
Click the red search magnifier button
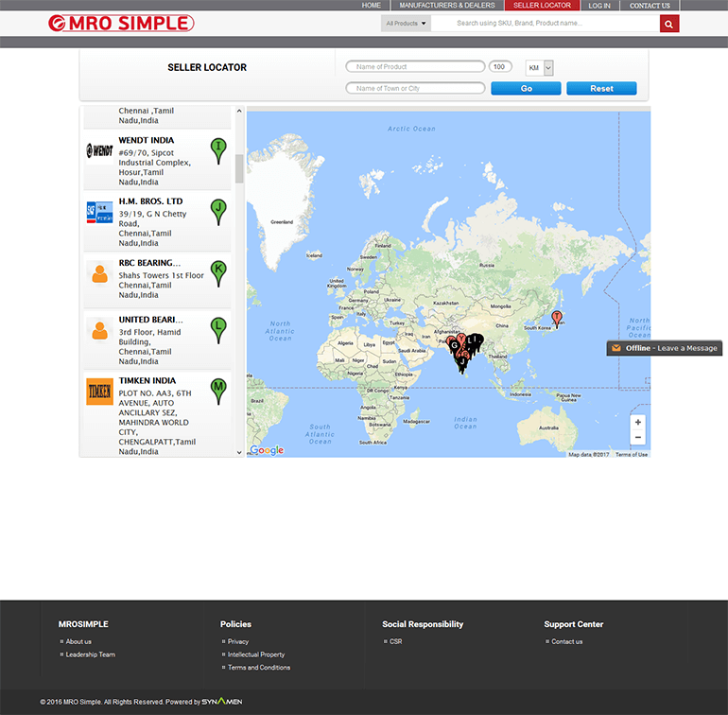669,24
